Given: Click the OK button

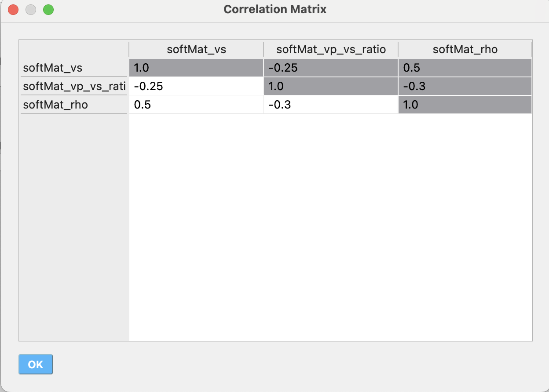Looking at the screenshot, I should click(36, 364).
